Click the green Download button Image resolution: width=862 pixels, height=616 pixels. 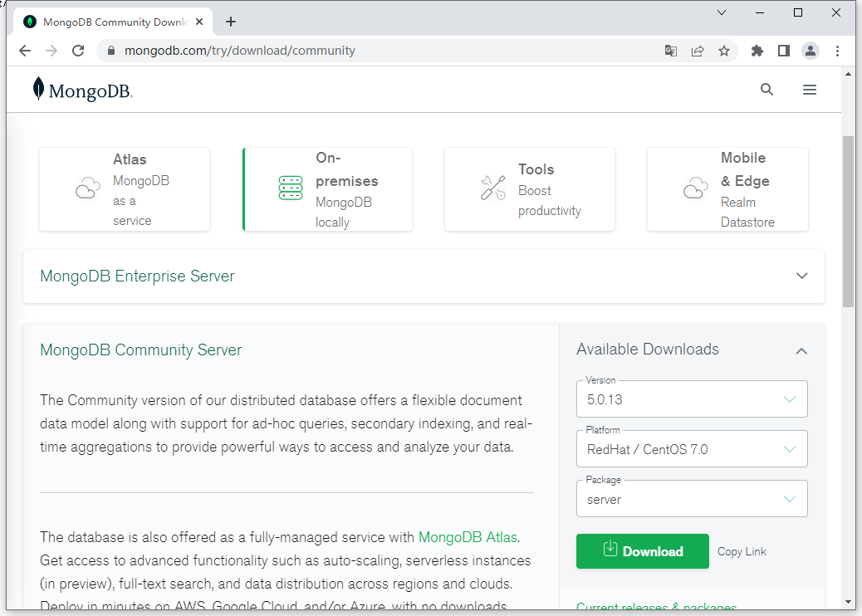643,551
